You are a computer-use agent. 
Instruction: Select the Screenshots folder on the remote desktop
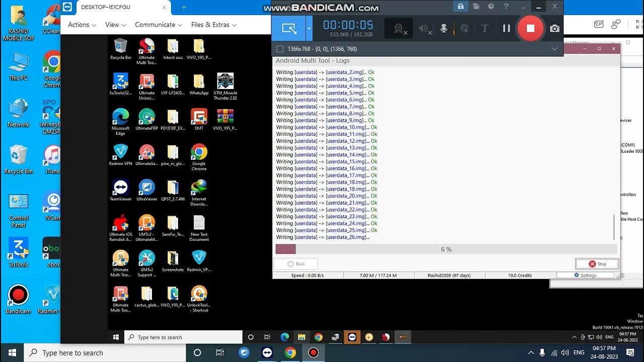point(173,261)
